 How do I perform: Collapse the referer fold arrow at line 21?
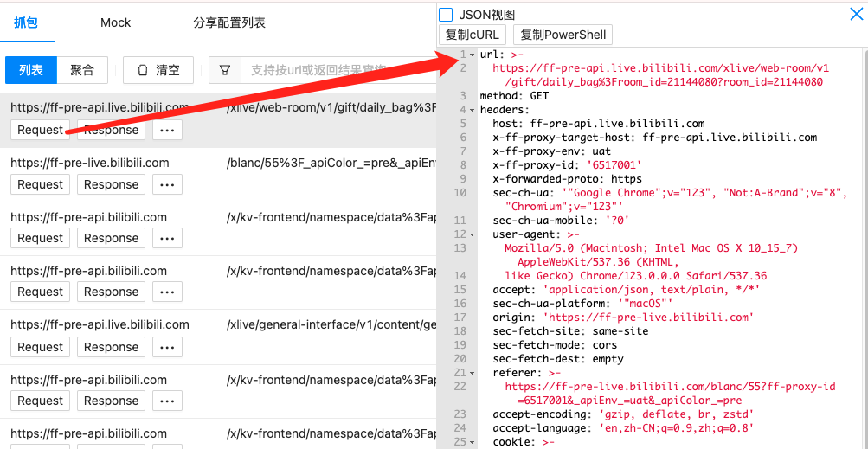[x=472, y=373]
